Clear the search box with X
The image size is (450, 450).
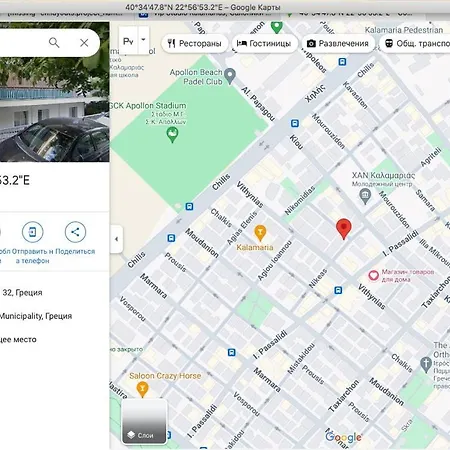84,43
